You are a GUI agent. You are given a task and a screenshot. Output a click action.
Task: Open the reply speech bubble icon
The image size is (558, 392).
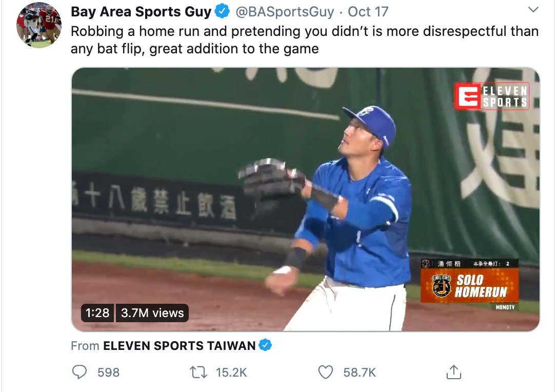79,372
